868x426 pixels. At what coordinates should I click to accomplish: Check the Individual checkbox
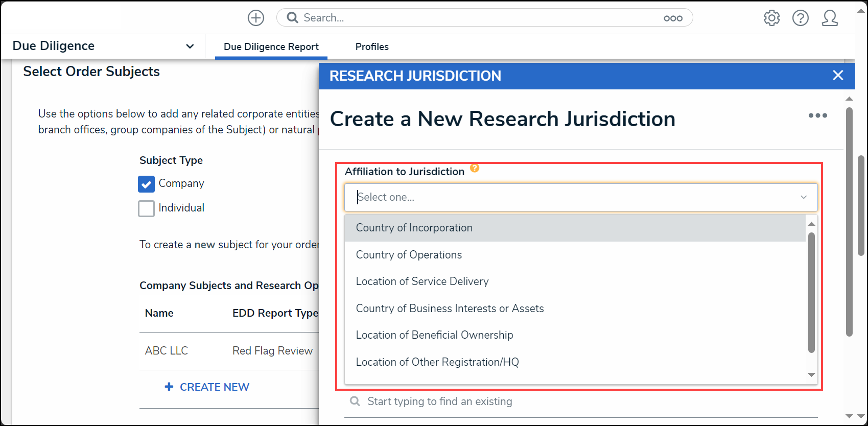click(x=147, y=208)
